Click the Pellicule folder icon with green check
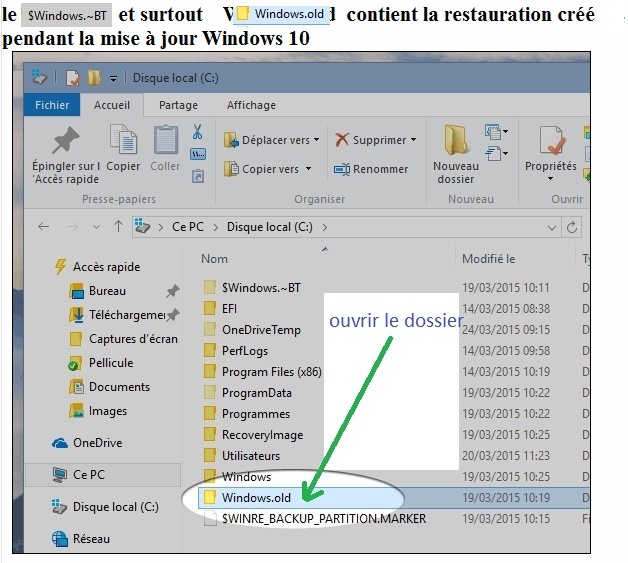The image size is (628, 563). point(75,363)
